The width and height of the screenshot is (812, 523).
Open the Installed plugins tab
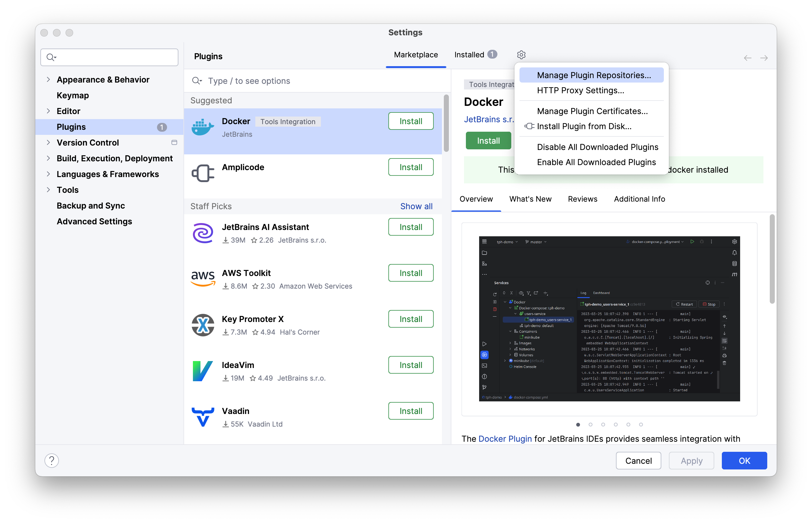[476, 55]
